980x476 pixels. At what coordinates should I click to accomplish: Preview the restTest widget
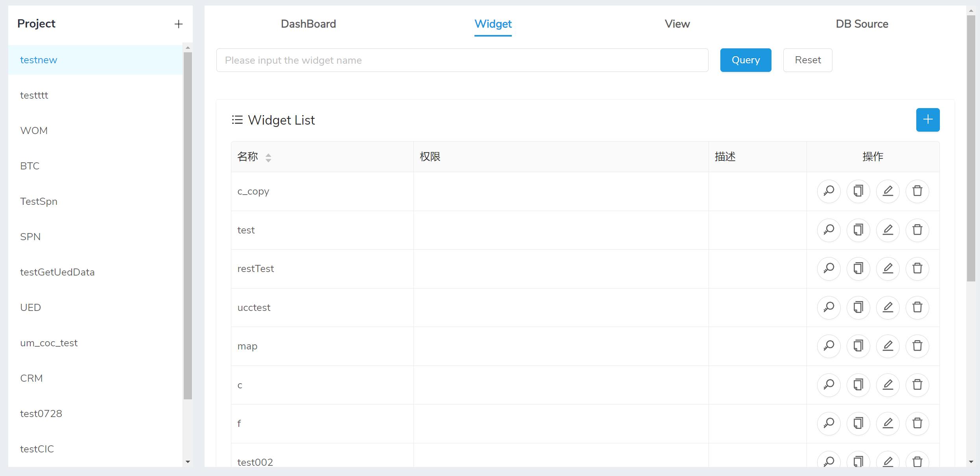[x=829, y=268]
